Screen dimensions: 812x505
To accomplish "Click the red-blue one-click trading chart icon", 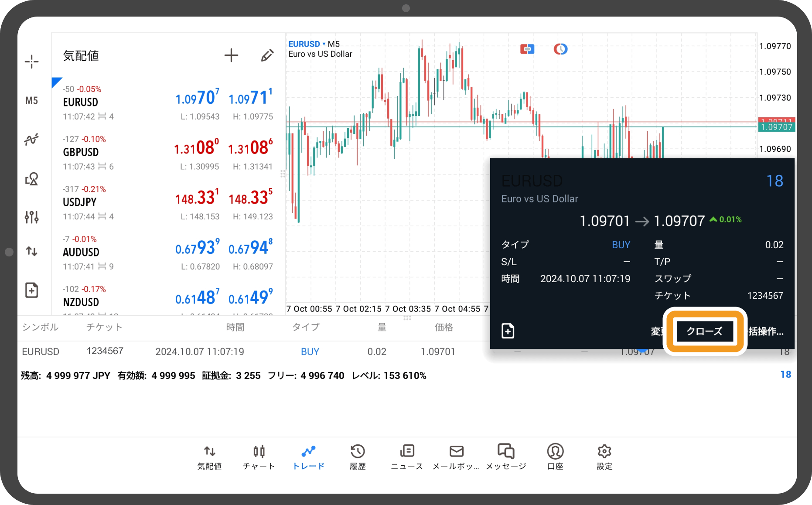I will [527, 49].
